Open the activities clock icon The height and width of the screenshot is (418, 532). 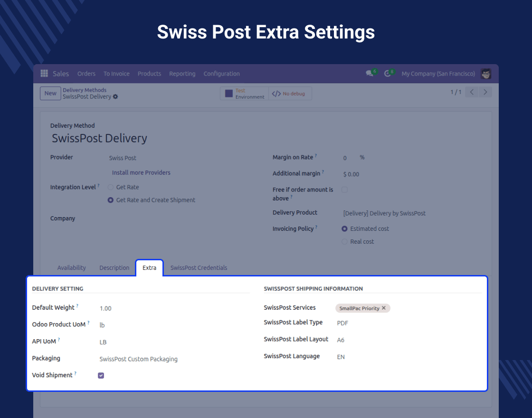(388, 74)
